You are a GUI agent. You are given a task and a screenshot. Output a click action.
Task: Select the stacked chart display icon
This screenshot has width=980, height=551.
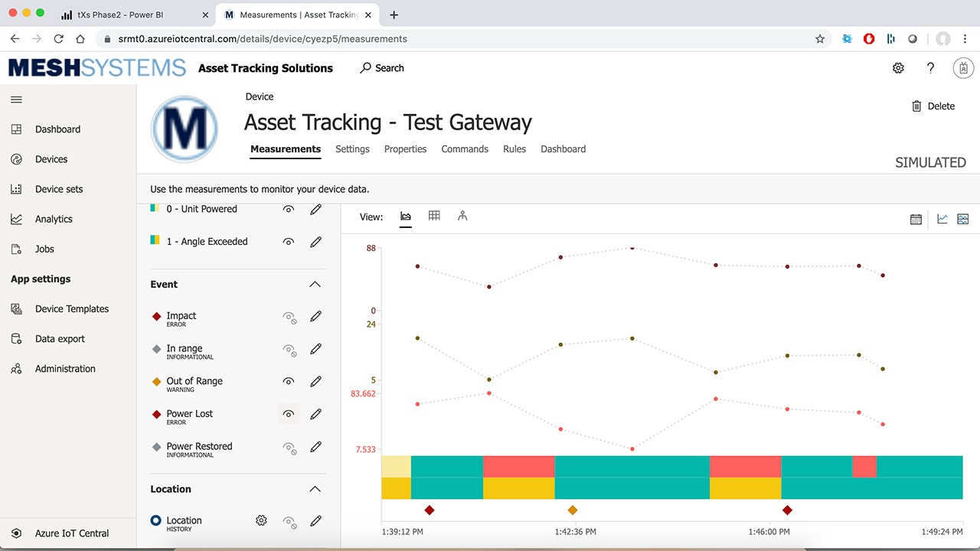(x=963, y=219)
